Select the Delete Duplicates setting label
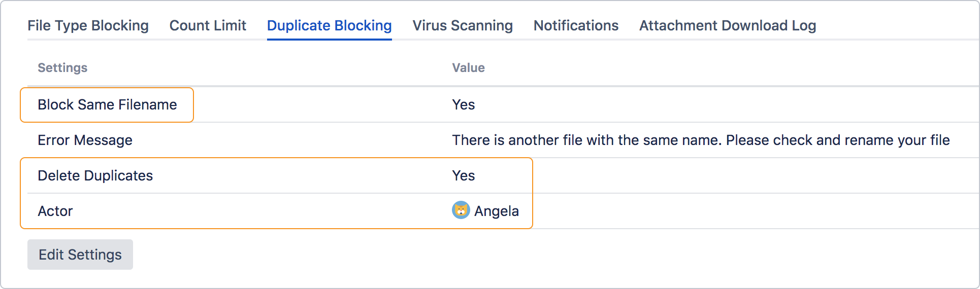 coord(95,175)
